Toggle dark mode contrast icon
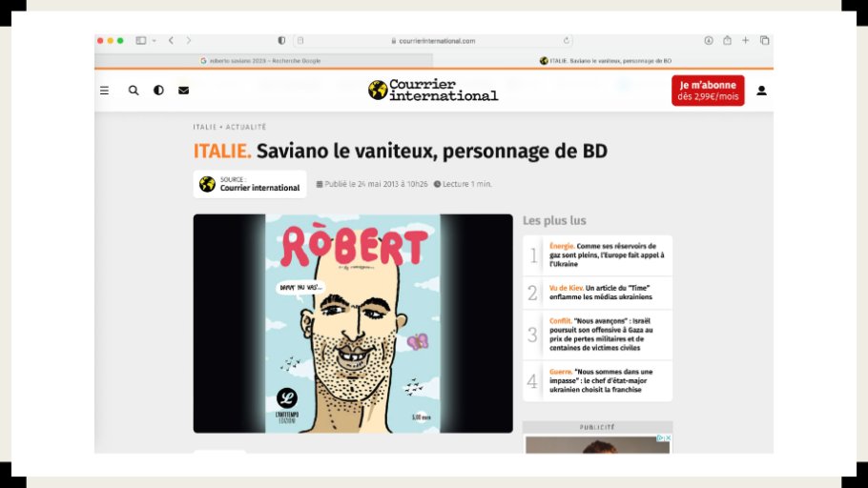 click(x=158, y=91)
